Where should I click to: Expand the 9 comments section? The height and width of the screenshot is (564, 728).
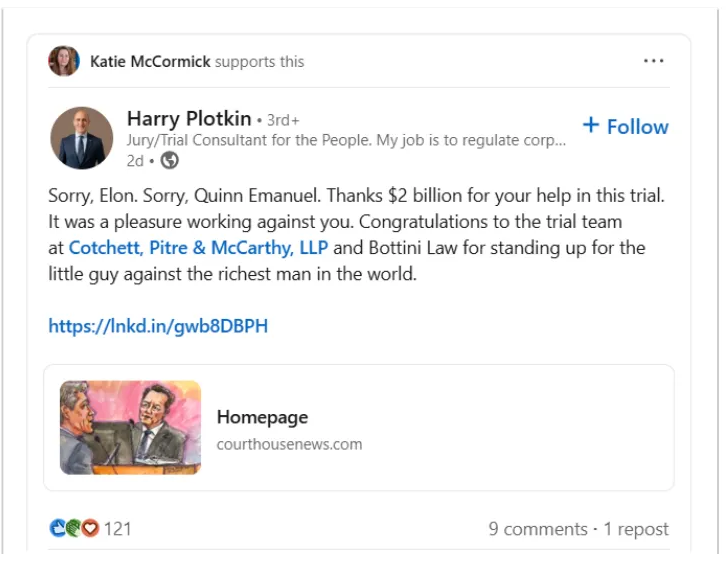(538, 529)
